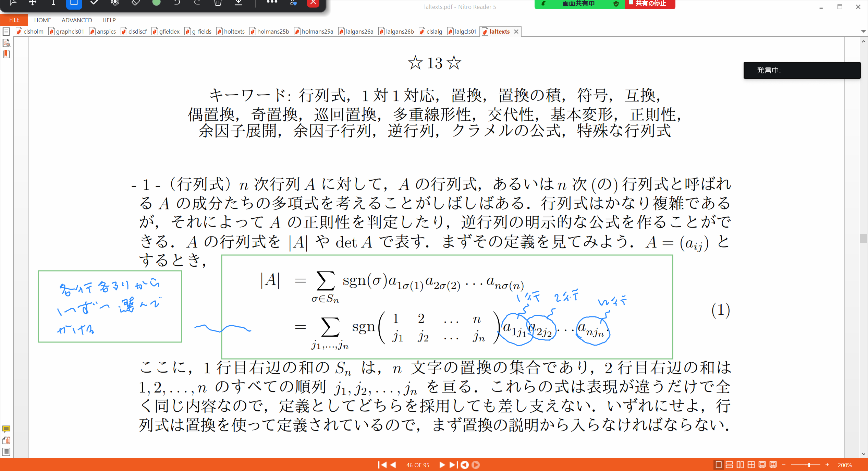Open the HOME ribbon tab

(42, 20)
